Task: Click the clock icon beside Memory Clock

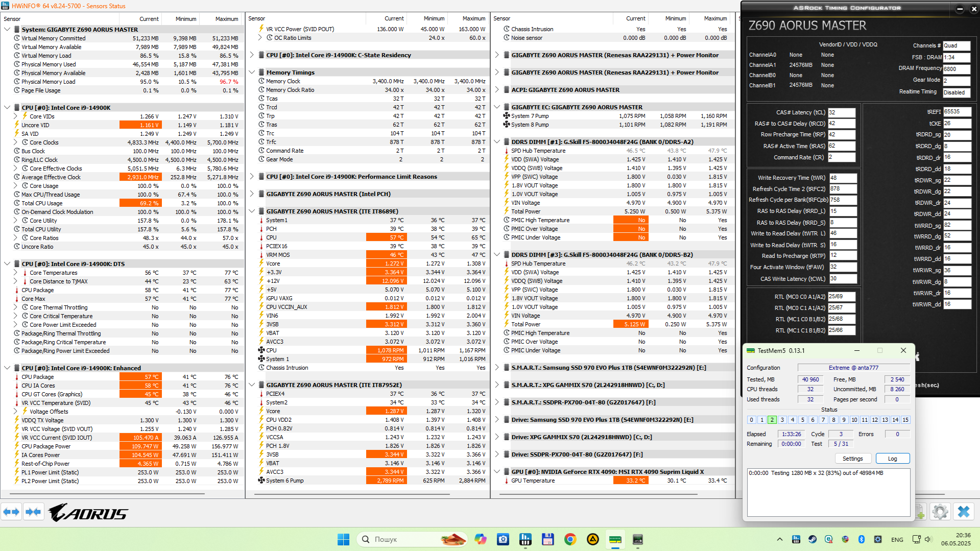Action: pyautogui.click(x=261, y=81)
